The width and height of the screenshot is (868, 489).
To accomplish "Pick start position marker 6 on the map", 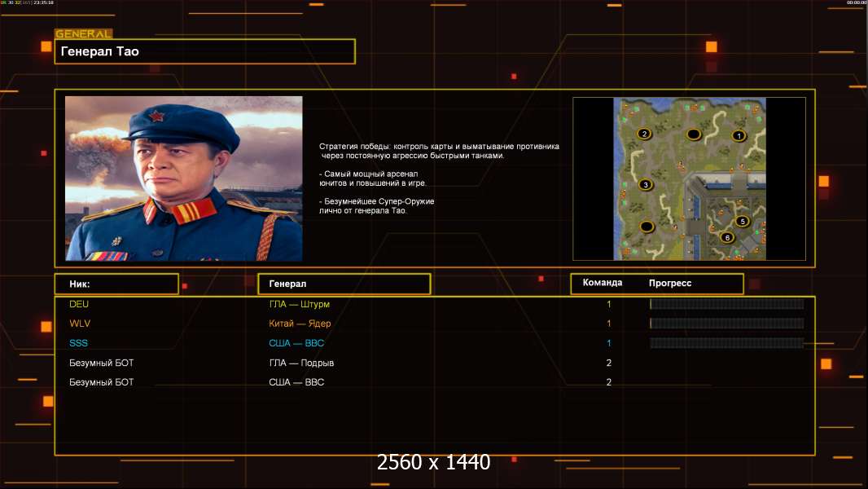I will [x=727, y=238].
